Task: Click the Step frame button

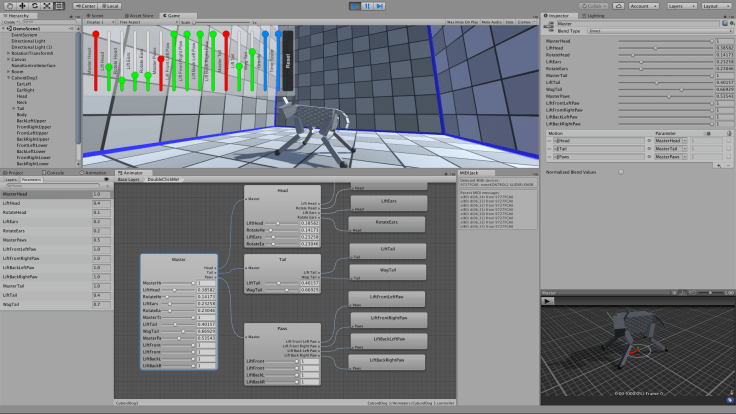Action: pos(381,5)
